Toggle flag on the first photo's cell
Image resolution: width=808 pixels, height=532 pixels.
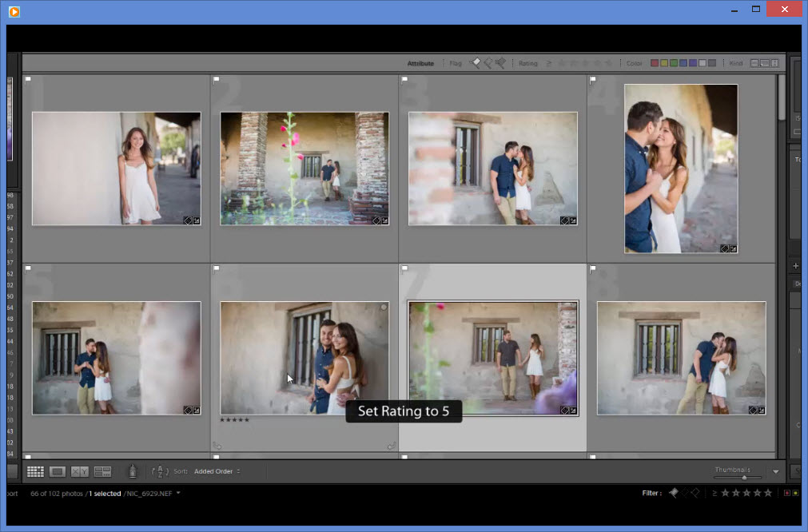[x=28, y=80]
